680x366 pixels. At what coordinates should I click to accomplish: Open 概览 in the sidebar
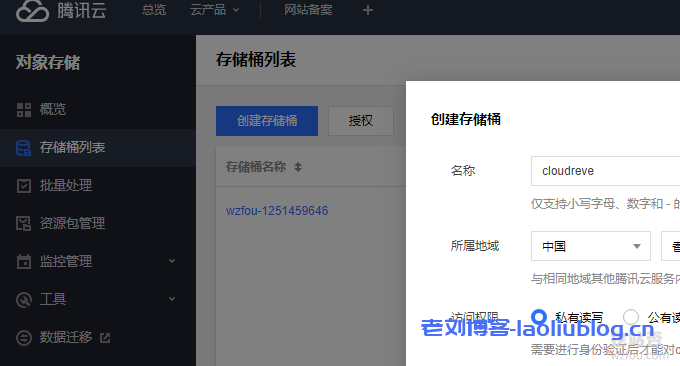(53, 109)
